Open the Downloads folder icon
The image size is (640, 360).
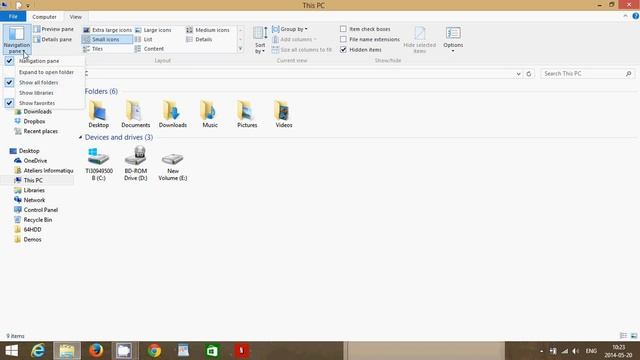[x=173, y=114]
